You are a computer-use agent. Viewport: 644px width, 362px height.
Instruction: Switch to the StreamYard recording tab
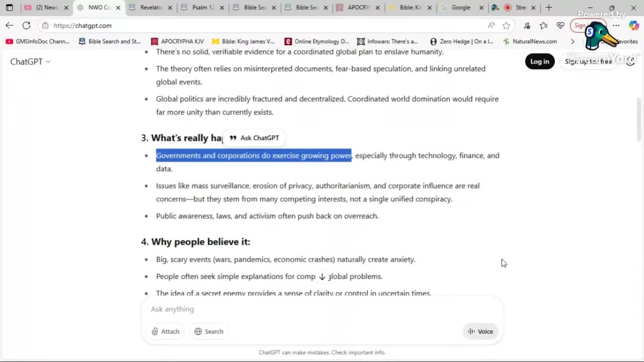click(513, 8)
